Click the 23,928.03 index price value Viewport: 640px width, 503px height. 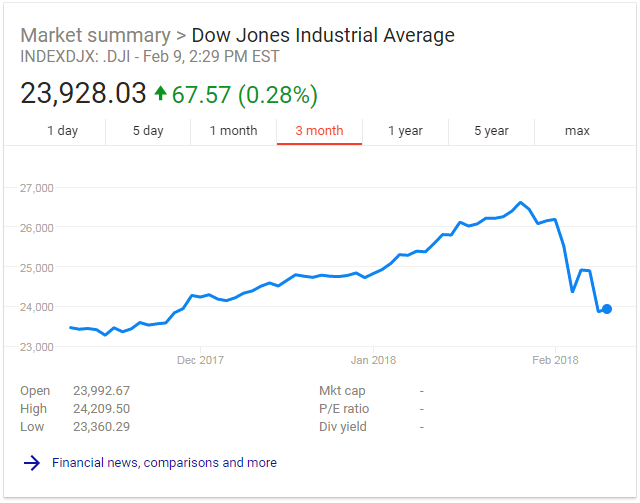[83, 94]
